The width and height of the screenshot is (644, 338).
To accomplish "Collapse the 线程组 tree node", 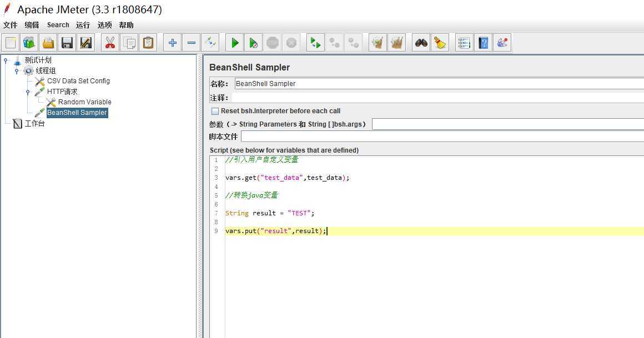I will 17,71.
